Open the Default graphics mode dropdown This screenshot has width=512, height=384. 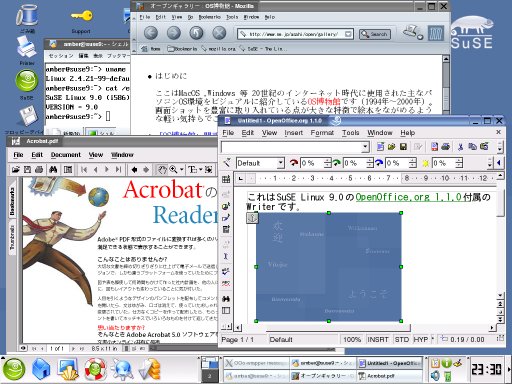[x=281, y=163]
